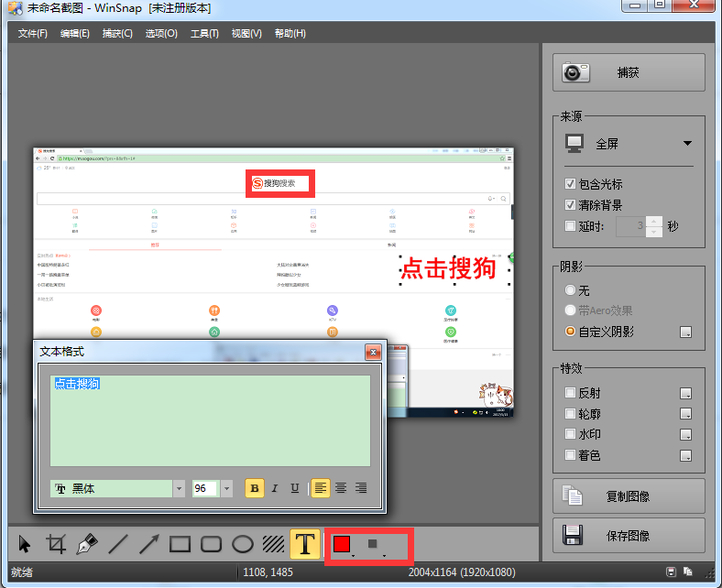Select the hatched highlight tool

tap(273, 544)
